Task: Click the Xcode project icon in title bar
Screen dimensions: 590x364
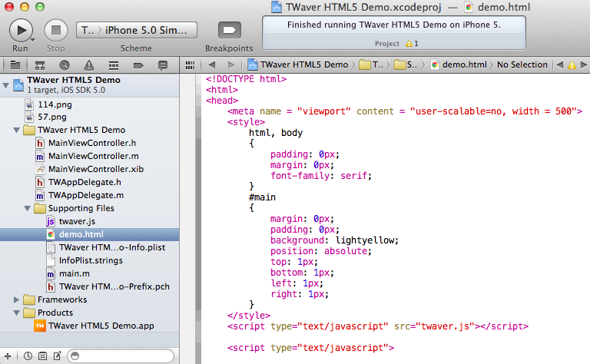Action: 277,7
